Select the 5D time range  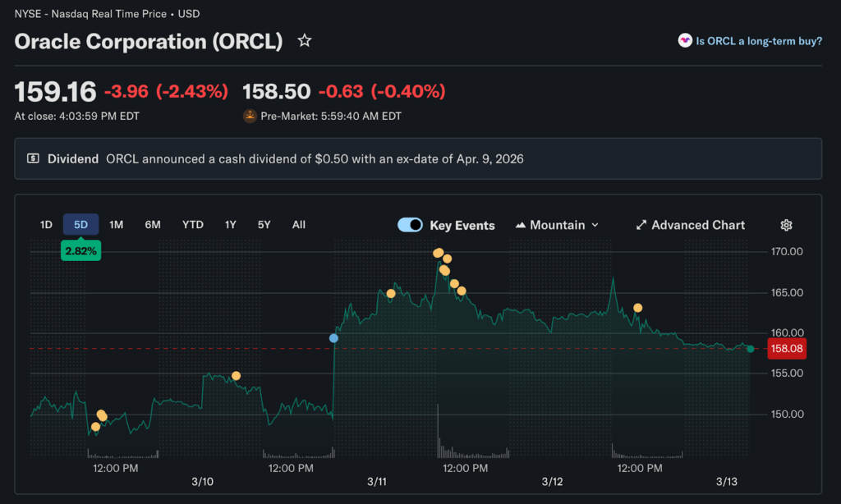[x=80, y=224]
